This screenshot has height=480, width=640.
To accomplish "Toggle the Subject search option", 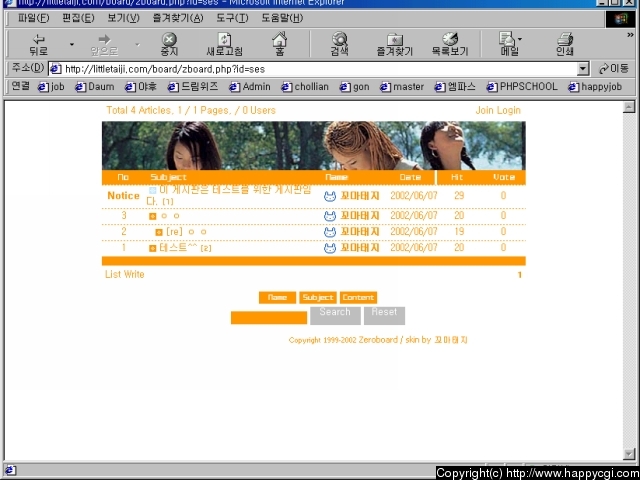I will click(x=318, y=298).
